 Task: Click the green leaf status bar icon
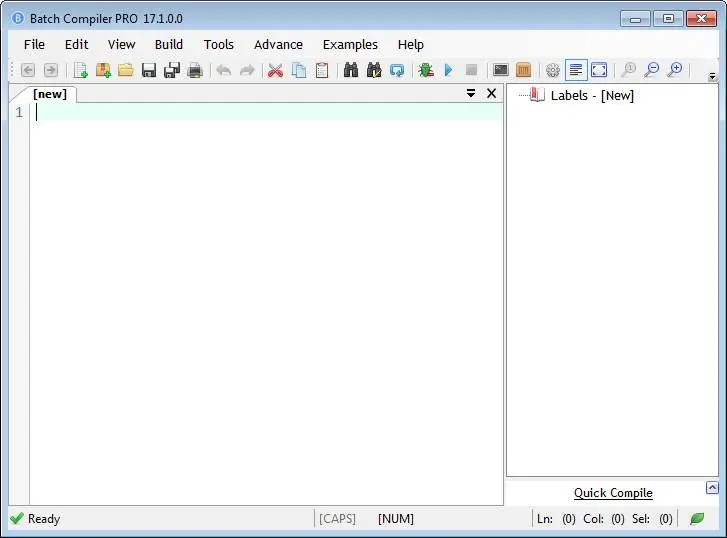[697, 519]
